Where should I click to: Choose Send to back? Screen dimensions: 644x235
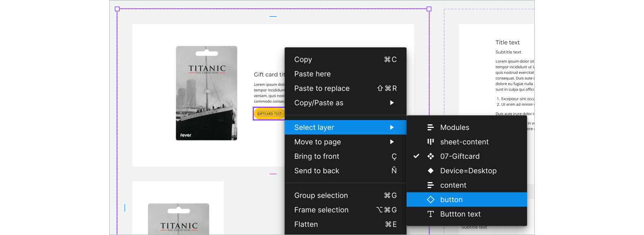click(x=346, y=171)
